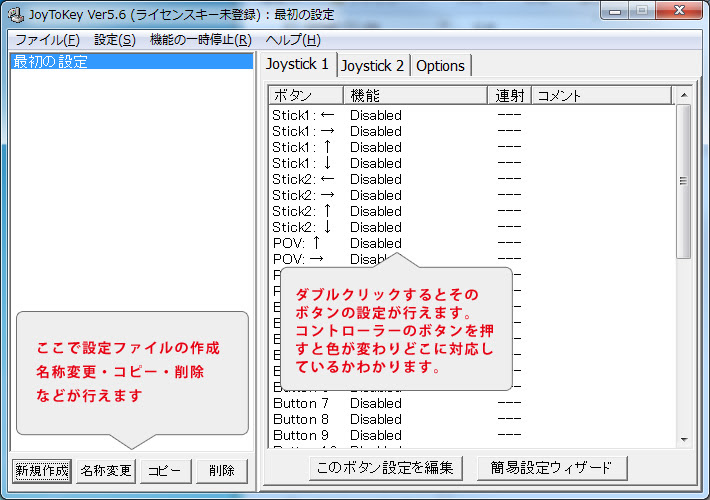Select the Stick1 right arrow row
This screenshot has height=500, width=710.
pos(471,131)
